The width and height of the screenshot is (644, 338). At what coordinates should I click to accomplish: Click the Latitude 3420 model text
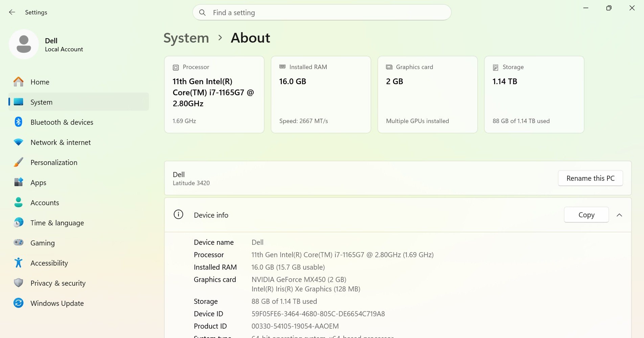tap(191, 183)
